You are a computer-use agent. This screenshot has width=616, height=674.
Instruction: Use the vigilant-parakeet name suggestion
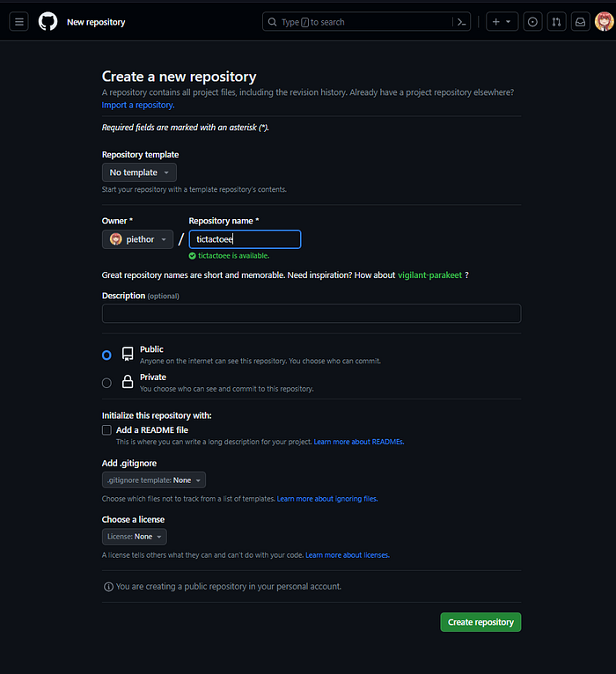(429, 275)
